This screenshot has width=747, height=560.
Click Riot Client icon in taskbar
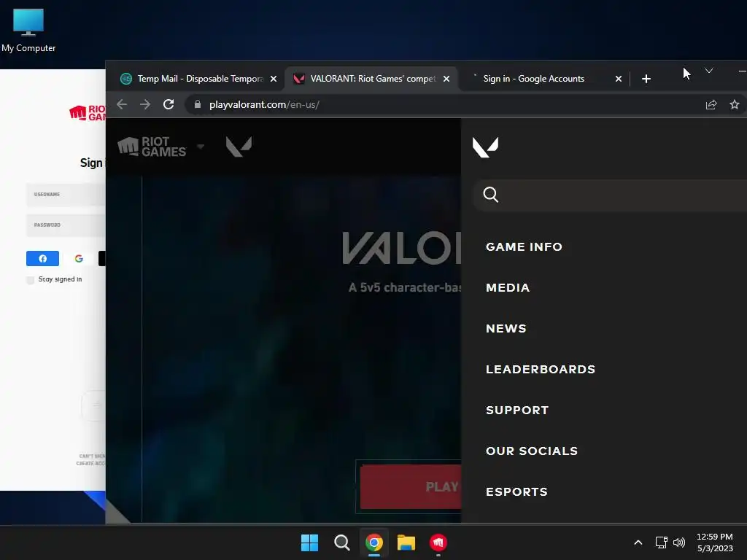pyautogui.click(x=438, y=542)
